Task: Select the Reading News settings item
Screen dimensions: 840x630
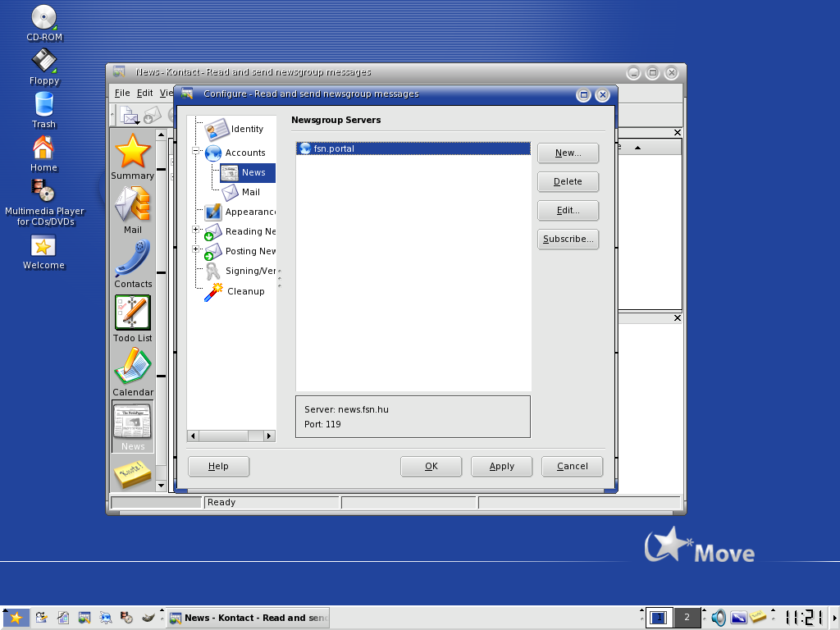Action: click(240, 232)
